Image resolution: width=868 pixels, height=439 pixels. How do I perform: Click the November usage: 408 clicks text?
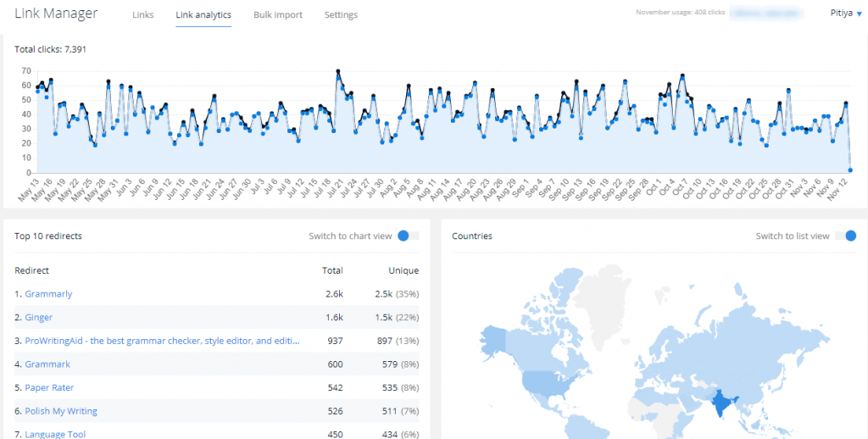point(681,12)
